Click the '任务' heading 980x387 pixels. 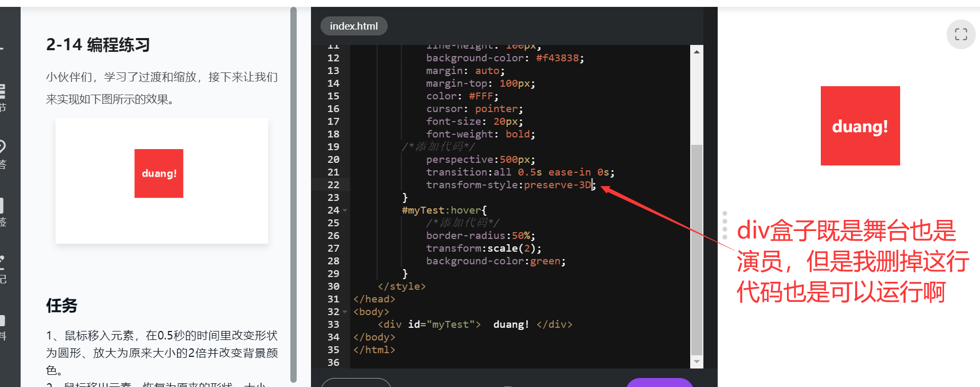pyautogui.click(x=62, y=306)
